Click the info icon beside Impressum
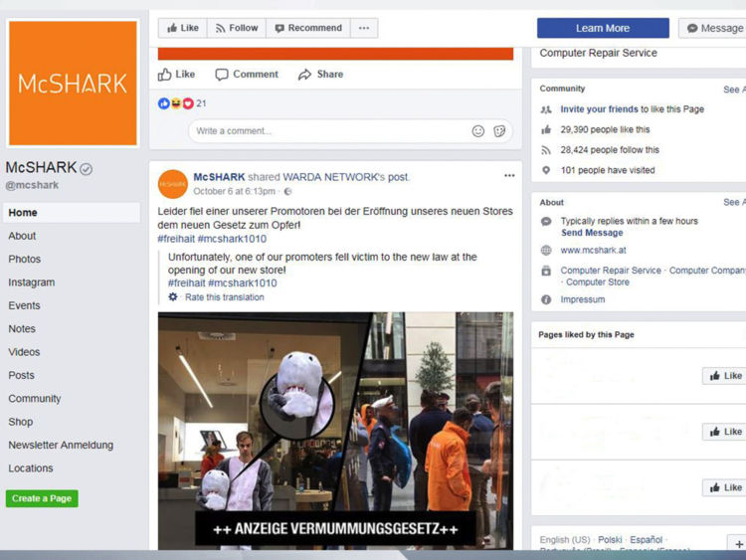The width and height of the screenshot is (746, 560). [546, 299]
